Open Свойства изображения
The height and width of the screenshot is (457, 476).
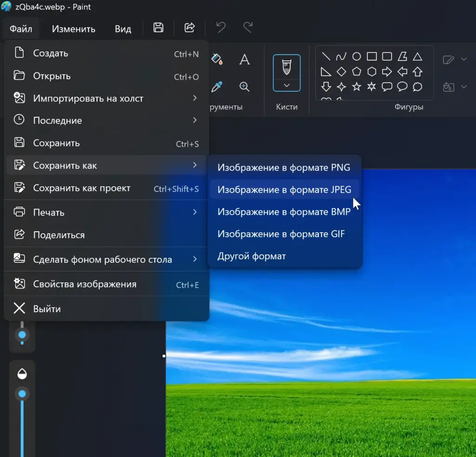(106, 284)
